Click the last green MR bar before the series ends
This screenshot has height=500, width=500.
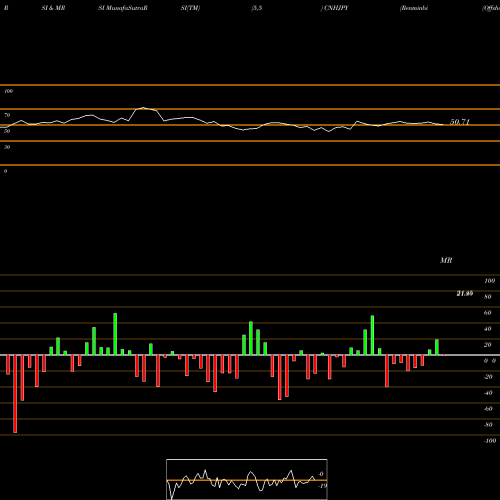pyautogui.click(x=437, y=347)
